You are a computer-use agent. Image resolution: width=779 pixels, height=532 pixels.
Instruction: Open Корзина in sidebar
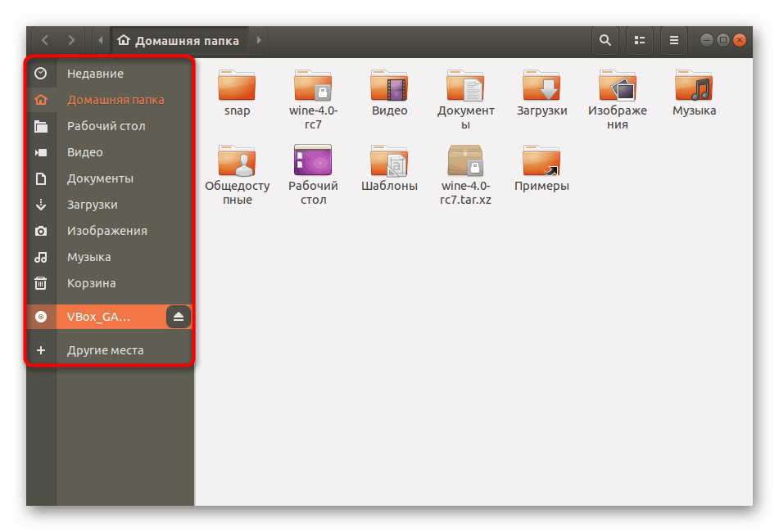[x=110, y=283]
